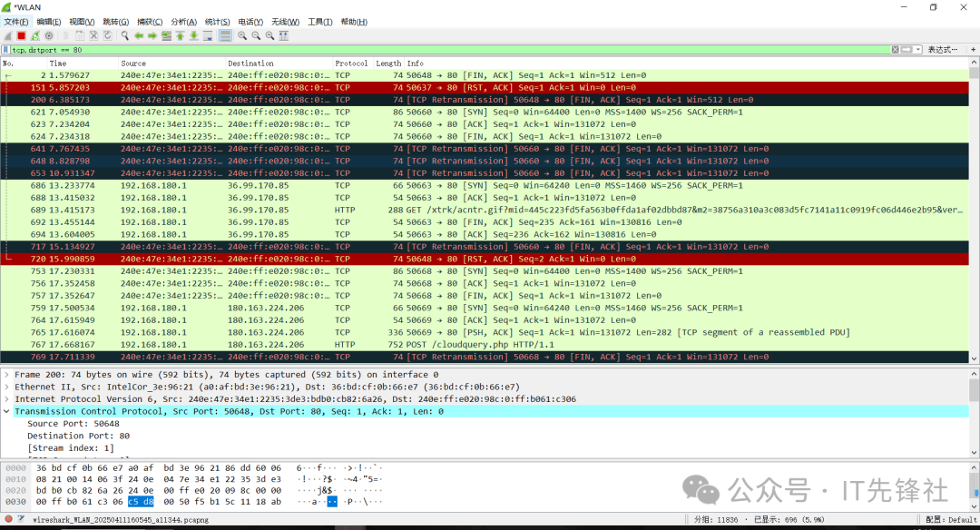
Task: Open capture options gear icon
Action: 48,35
